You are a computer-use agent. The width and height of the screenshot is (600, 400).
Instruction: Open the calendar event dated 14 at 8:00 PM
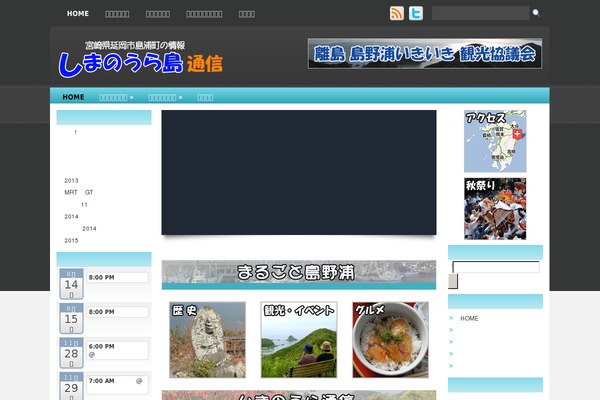pyautogui.click(x=117, y=278)
